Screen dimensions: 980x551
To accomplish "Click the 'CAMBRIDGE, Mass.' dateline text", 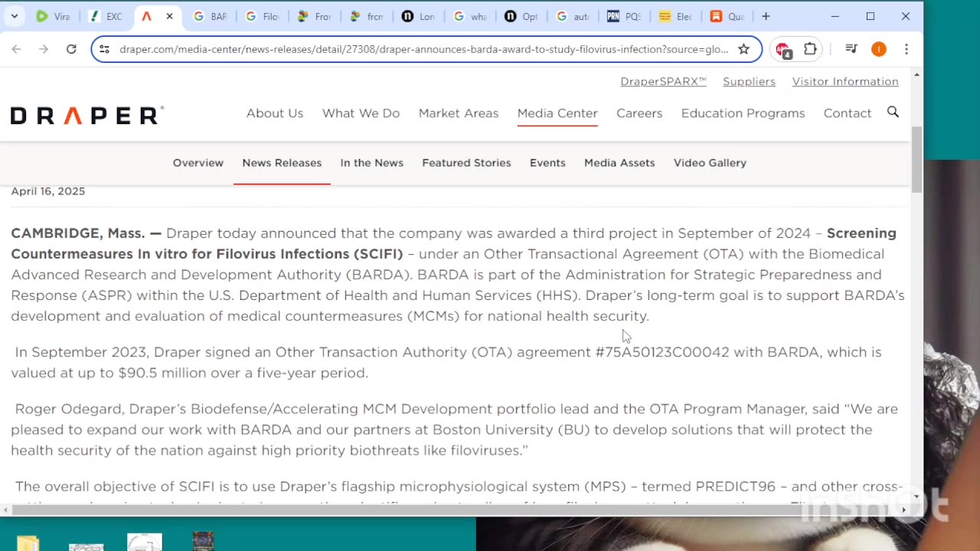I will pyautogui.click(x=78, y=233).
